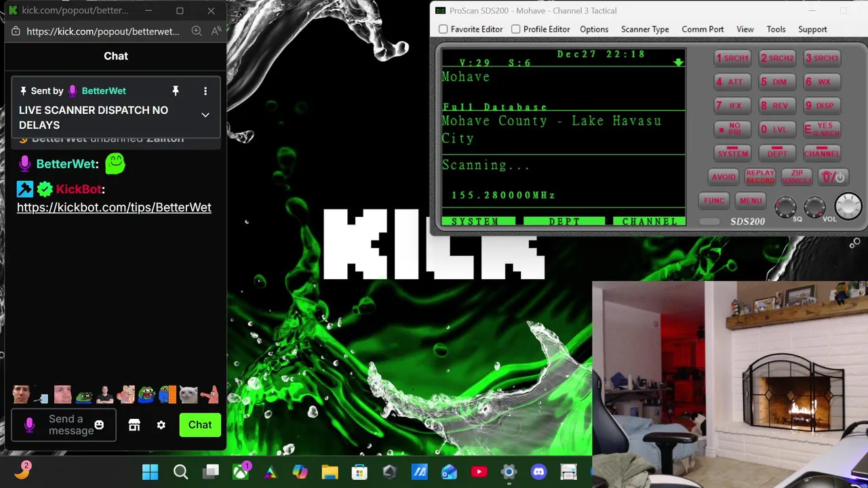
Task: Open File Explorer from the taskbar
Action: tap(330, 472)
